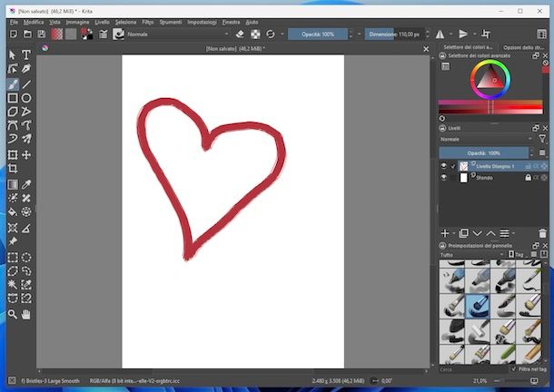554x392 pixels.
Task: Open the Filtro menu
Action: click(147, 21)
